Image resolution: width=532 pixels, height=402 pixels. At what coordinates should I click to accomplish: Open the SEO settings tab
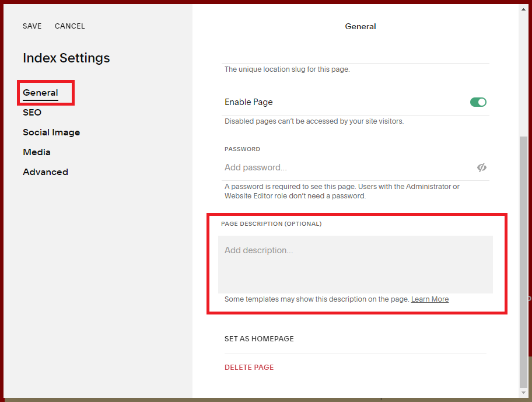pos(32,112)
